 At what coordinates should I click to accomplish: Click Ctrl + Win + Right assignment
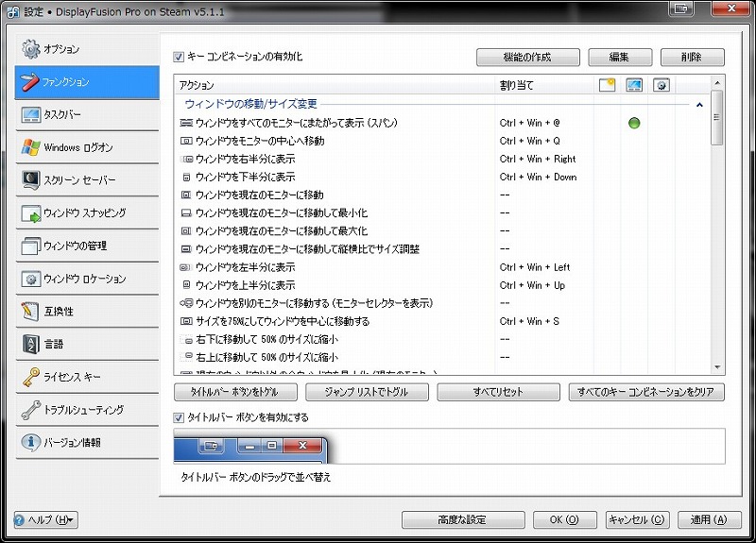pos(538,159)
